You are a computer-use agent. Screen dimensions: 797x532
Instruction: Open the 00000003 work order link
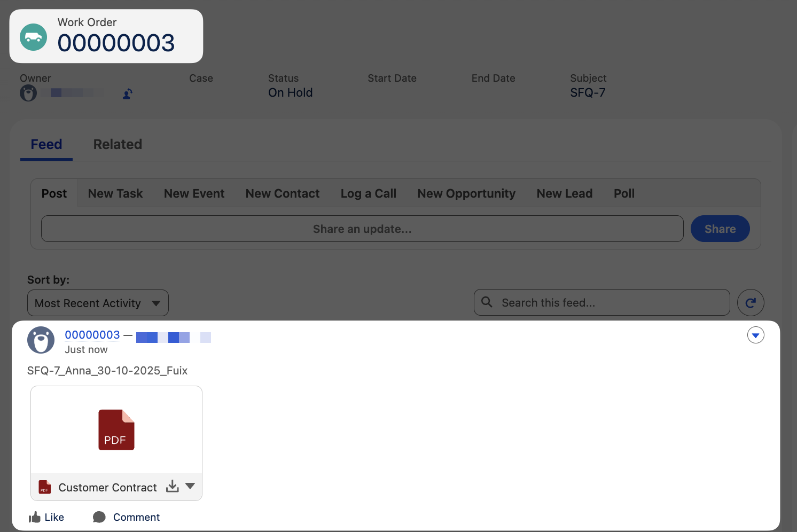point(92,335)
